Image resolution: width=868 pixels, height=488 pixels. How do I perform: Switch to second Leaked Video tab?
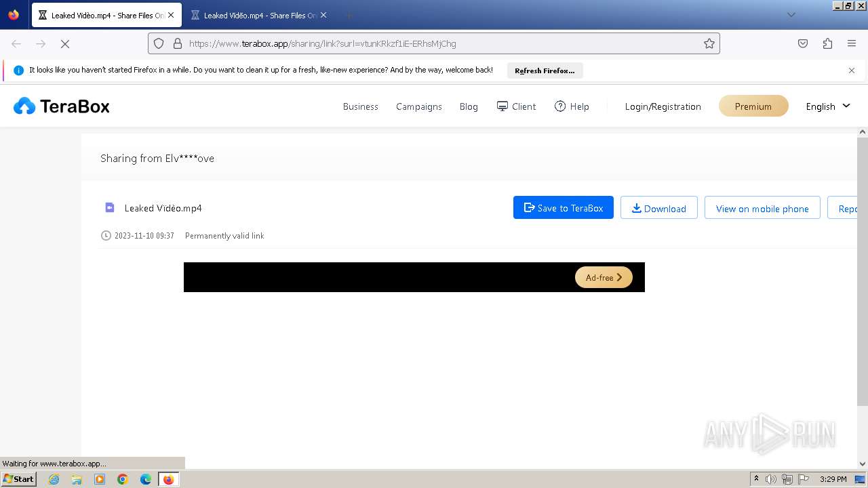259,15
